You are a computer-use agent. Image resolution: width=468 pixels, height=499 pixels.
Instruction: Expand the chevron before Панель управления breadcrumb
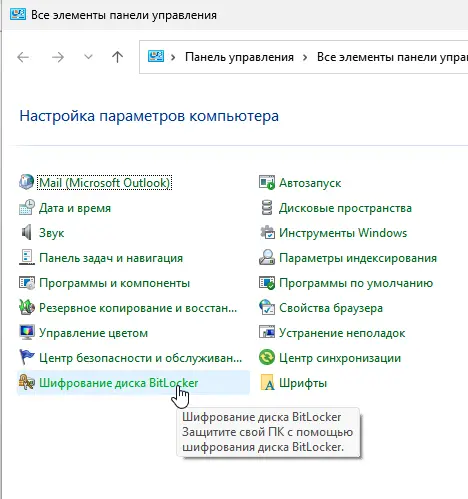click(x=173, y=57)
